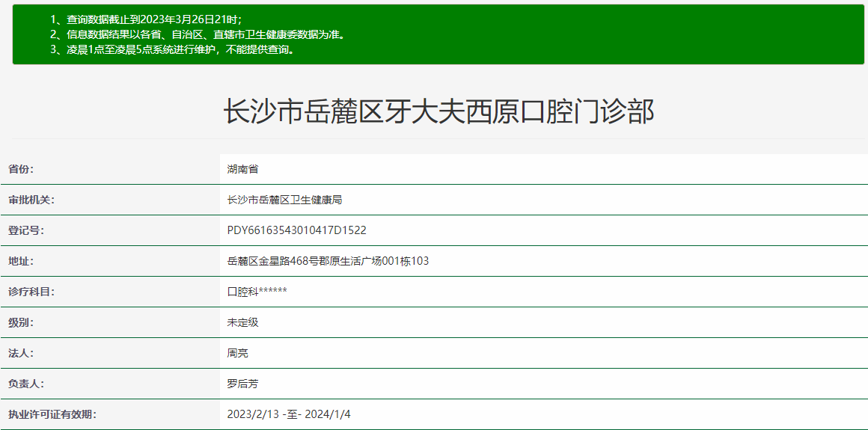Click the 法人 label
This screenshot has height=430, width=868.
click(x=21, y=352)
